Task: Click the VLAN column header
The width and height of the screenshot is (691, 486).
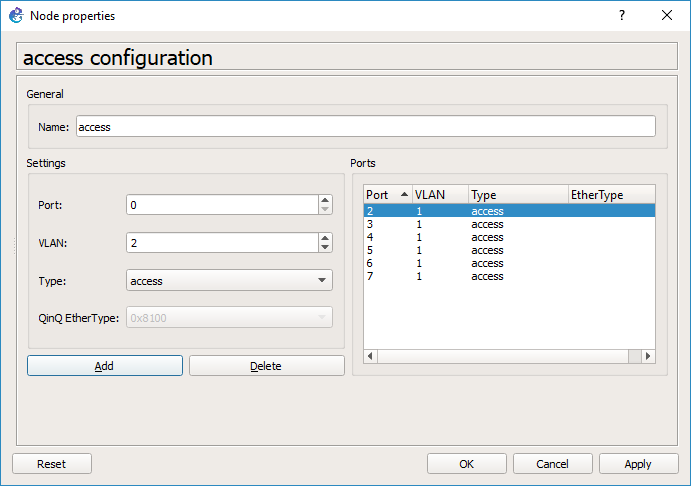Action: click(439, 194)
